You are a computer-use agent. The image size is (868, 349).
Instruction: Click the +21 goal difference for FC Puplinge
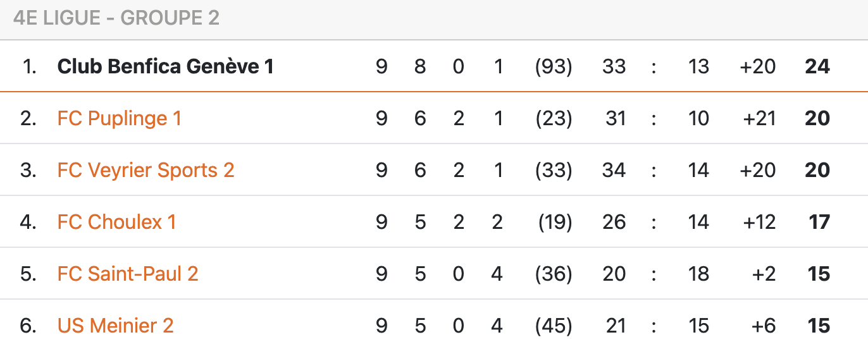click(757, 118)
